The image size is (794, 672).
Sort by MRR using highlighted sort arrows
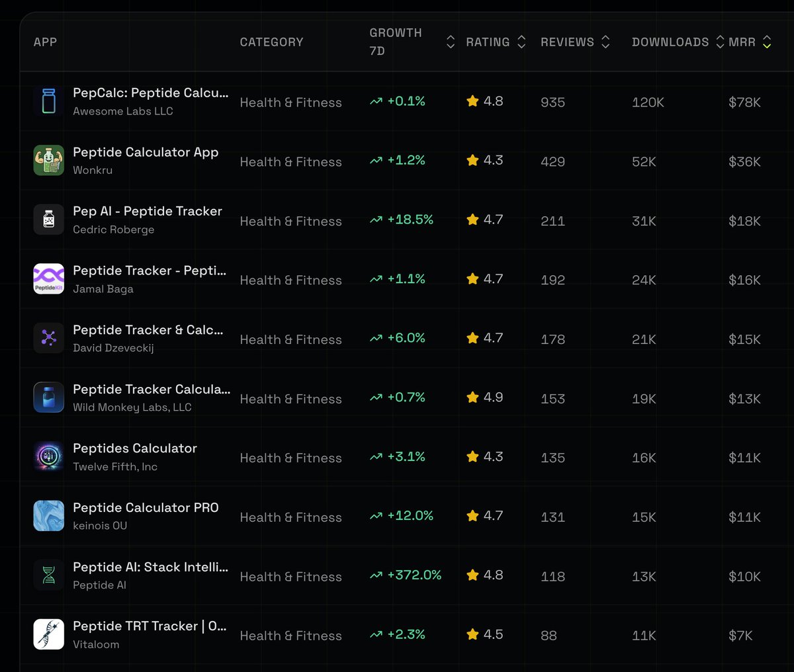[767, 42]
